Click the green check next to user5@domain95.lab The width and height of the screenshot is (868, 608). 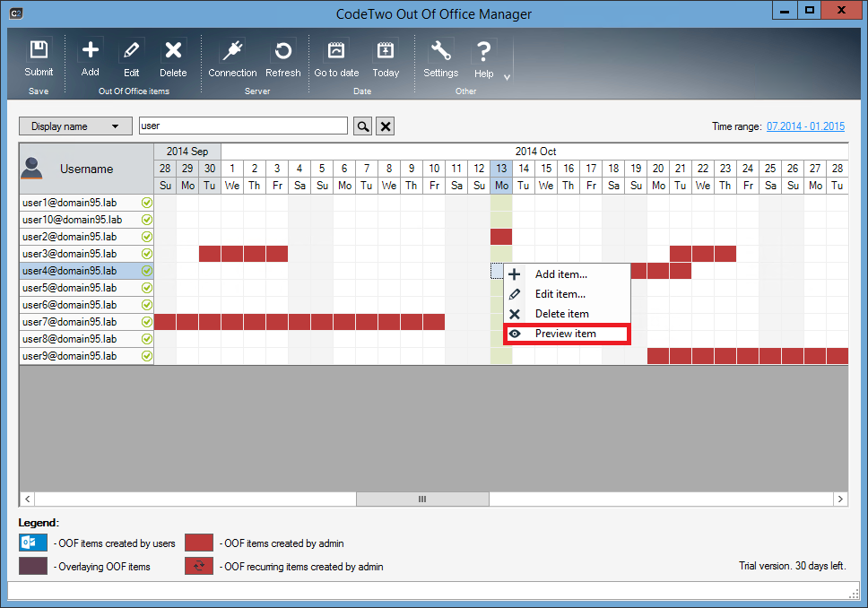147,288
